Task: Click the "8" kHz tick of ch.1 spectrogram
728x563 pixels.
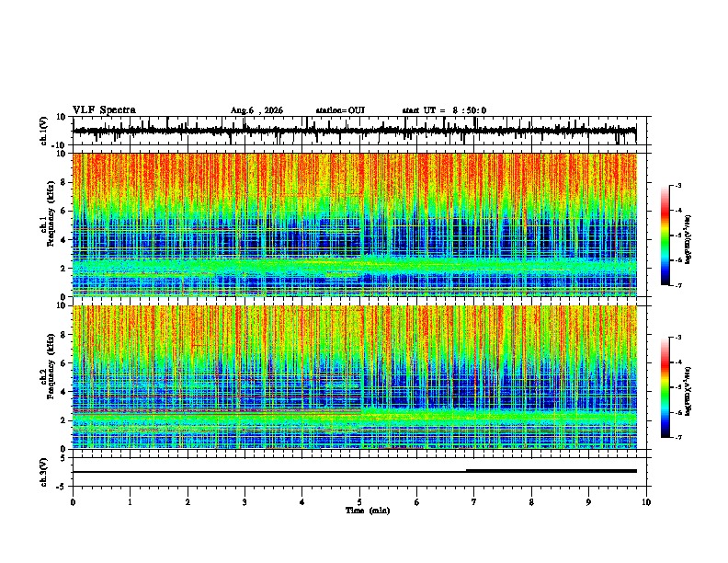Action: [x=63, y=182]
